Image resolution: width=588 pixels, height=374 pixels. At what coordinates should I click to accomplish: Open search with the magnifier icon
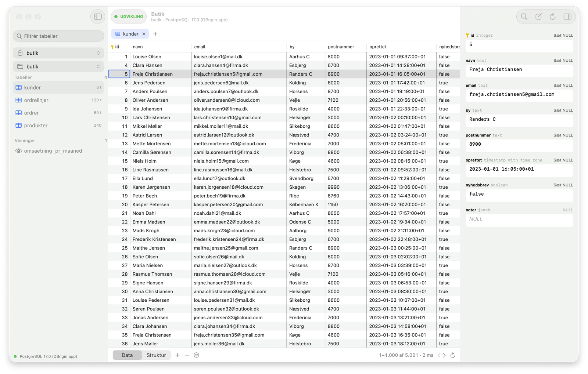pos(524,17)
